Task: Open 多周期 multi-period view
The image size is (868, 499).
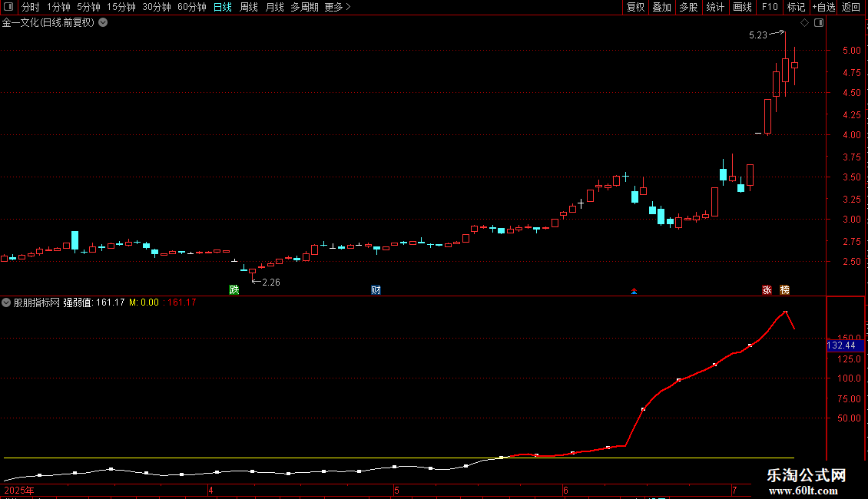Action: click(x=304, y=7)
